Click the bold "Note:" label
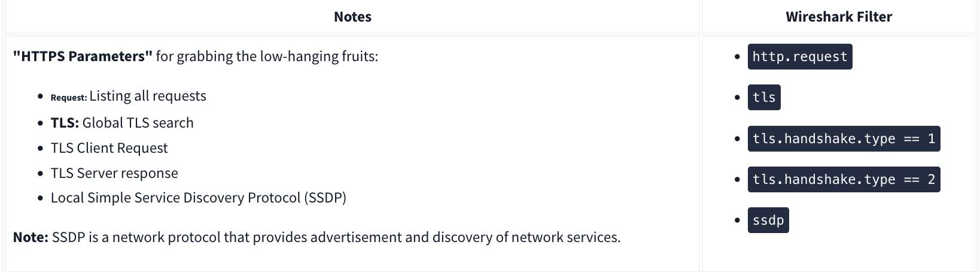980x272 pixels. (x=31, y=237)
